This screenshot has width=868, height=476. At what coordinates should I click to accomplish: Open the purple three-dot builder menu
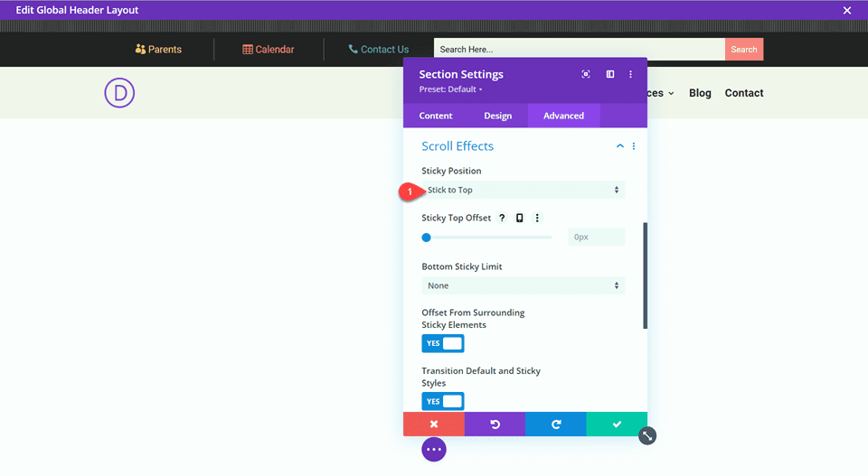434,449
